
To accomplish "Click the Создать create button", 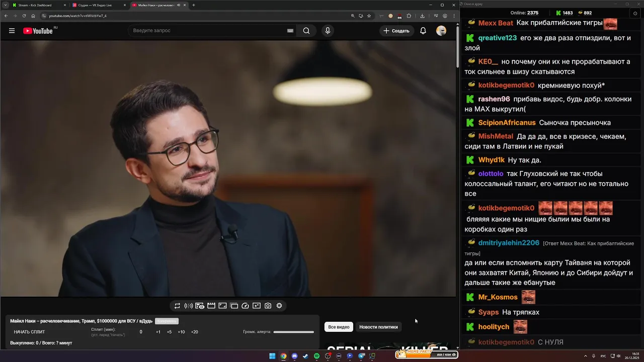I will coord(396,31).
